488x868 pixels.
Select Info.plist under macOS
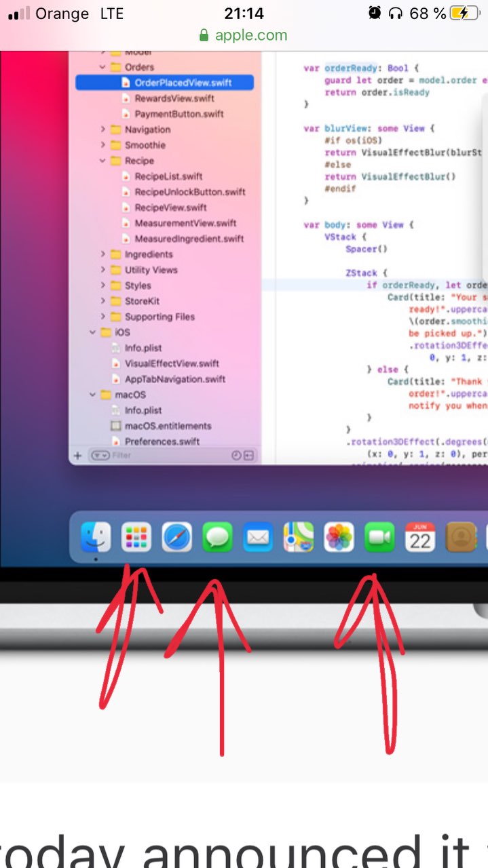point(143,410)
